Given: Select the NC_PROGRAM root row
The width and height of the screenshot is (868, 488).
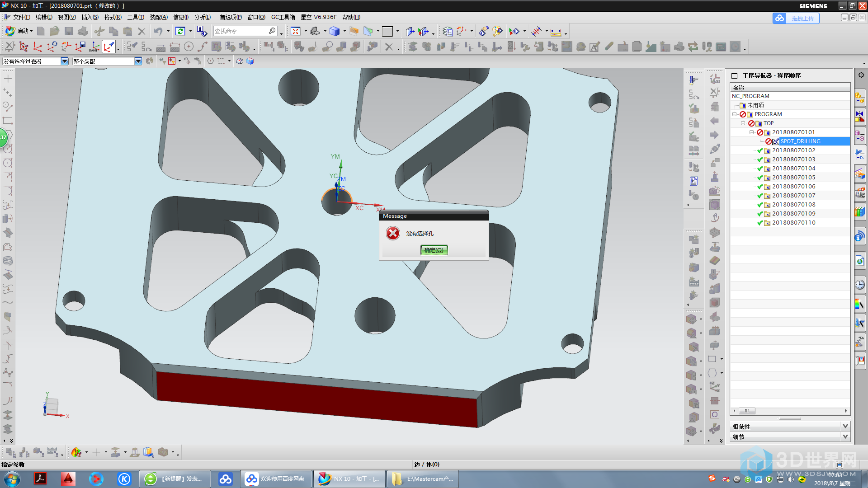Looking at the screenshot, I should click(x=790, y=96).
